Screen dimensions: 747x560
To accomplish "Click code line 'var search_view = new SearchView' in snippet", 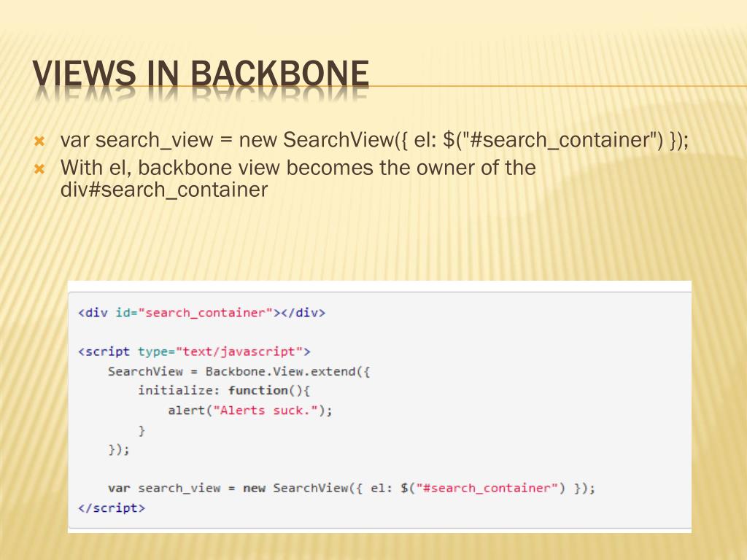I will tap(352, 489).
